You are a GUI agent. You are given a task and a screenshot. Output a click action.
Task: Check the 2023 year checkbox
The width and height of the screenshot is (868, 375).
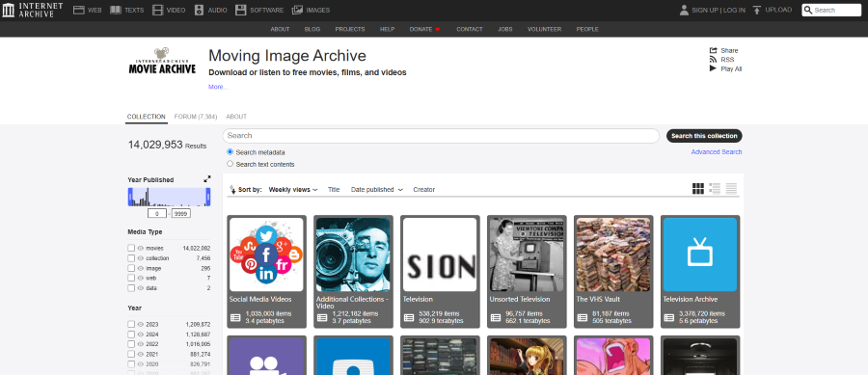coord(131,325)
